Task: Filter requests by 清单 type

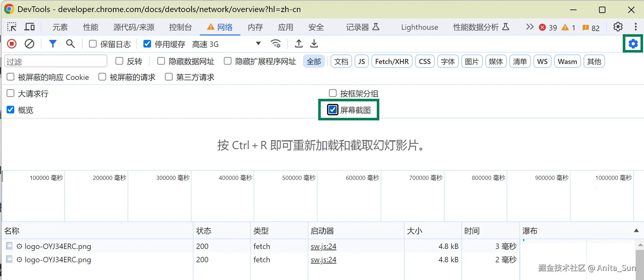Action: (520, 61)
